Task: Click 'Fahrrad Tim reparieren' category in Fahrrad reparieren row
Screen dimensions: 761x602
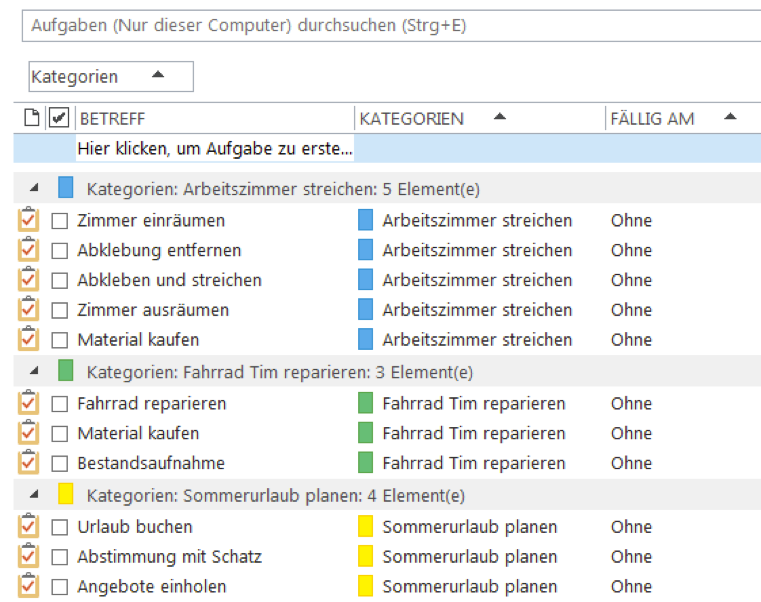Action: point(474,403)
